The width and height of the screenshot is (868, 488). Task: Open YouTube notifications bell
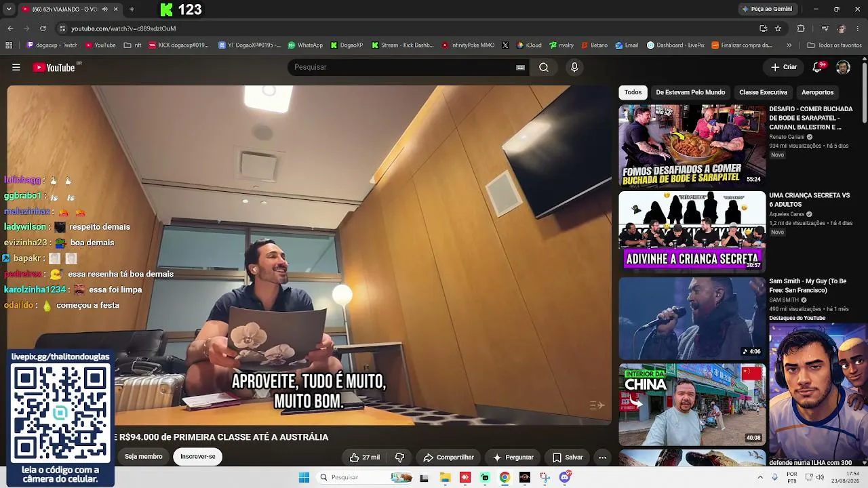pos(818,67)
